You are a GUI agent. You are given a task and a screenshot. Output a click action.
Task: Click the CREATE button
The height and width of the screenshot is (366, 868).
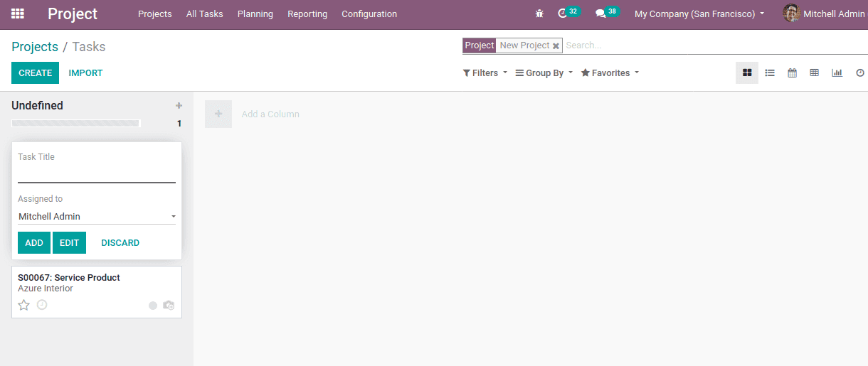[x=36, y=72]
